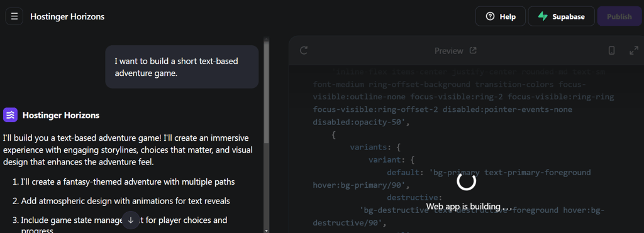Click chat scrollbar up arrow

[x=267, y=39]
